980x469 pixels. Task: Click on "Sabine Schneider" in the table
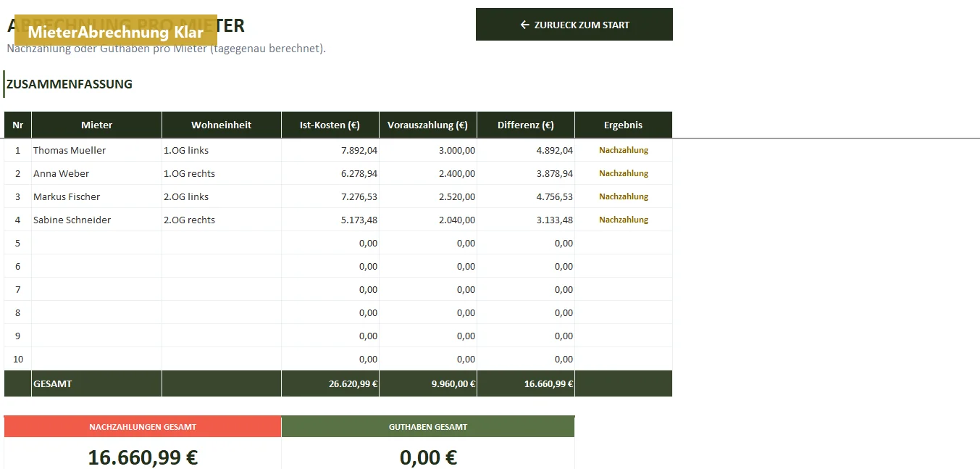[97, 220]
